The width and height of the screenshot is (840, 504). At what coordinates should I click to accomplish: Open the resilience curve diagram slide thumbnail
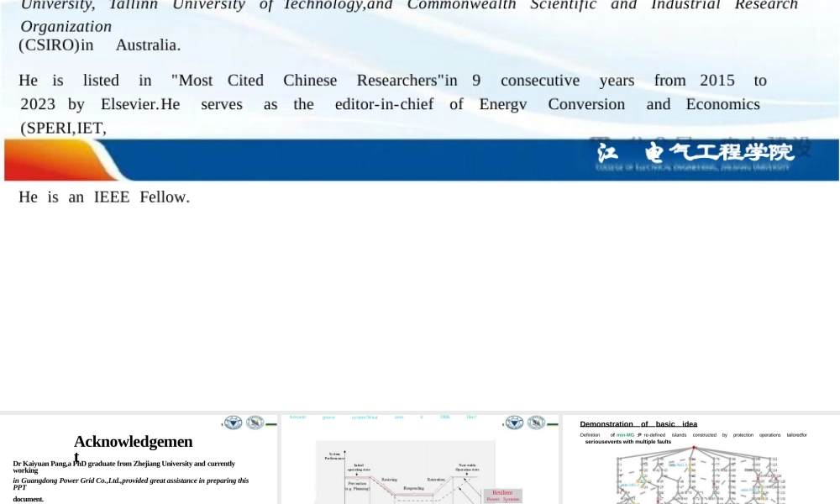tap(420, 459)
